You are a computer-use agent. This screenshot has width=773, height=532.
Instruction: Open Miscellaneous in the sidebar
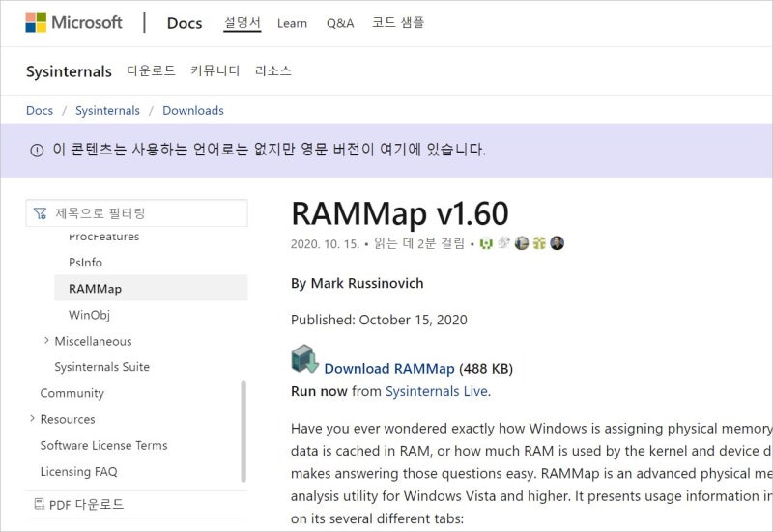tap(93, 341)
